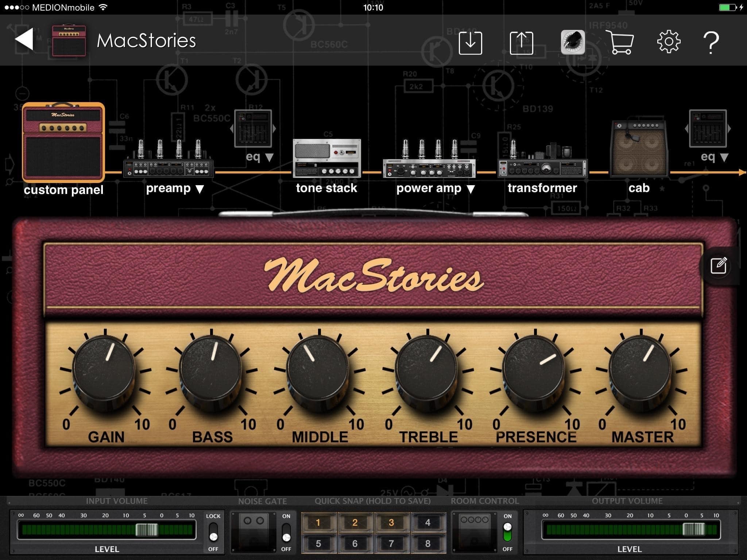Open the import/download preset icon
The image size is (747, 560).
tap(470, 43)
